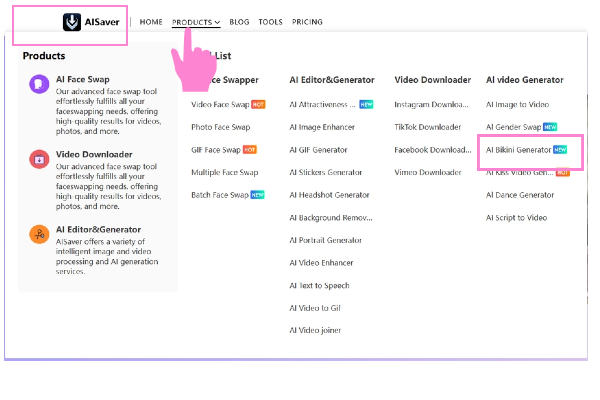
Task: Open AI Image Enhancer
Action: [x=322, y=127]
